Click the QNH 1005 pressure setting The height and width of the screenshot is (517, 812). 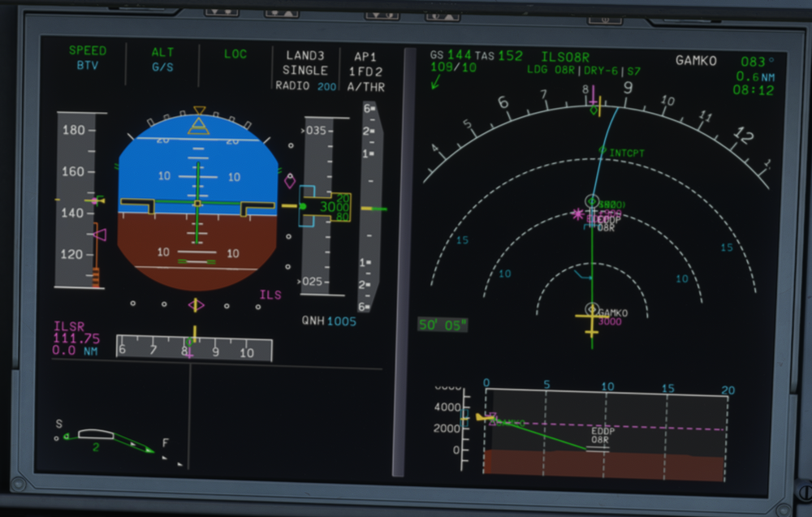(329, 321)
